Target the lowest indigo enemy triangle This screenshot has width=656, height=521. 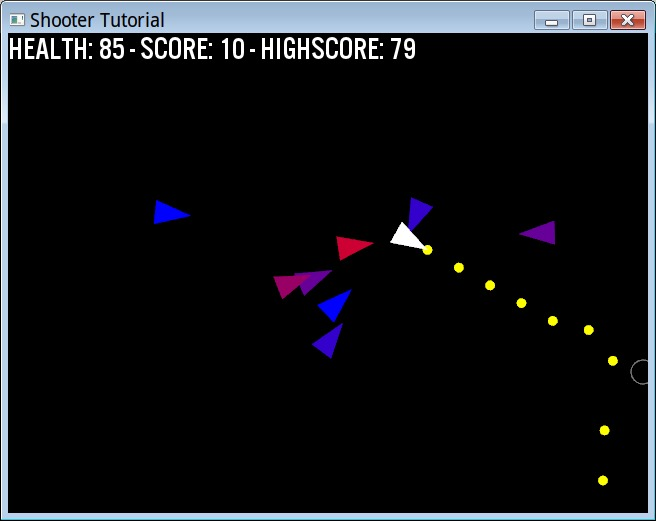[330, 341]
